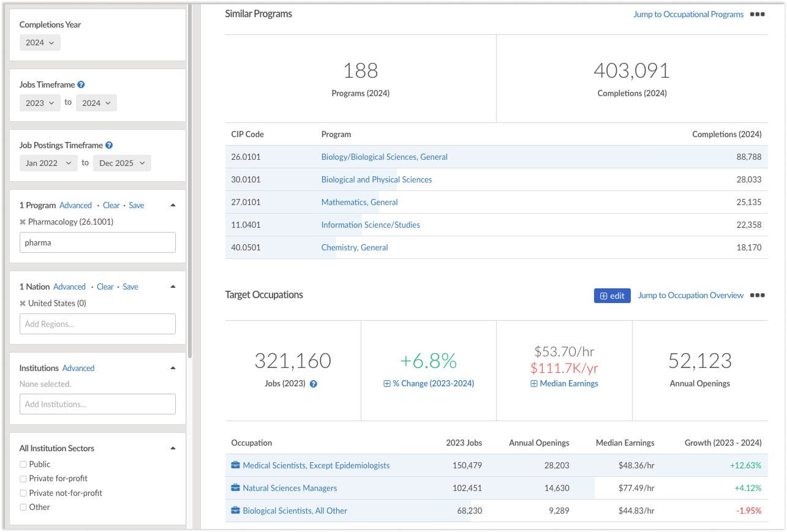Tick the Private not-for-profit checkbox
The image size is (787, 532).
[23, 493]
